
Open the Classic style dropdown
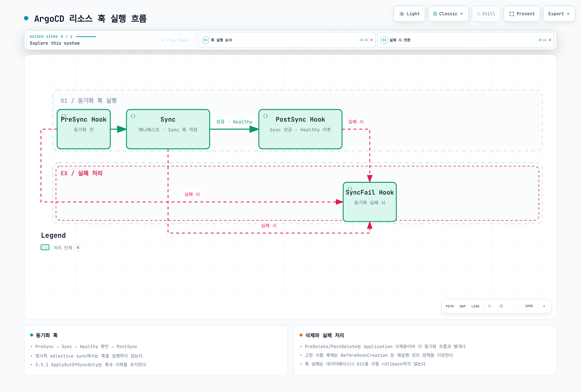[448, 14]
